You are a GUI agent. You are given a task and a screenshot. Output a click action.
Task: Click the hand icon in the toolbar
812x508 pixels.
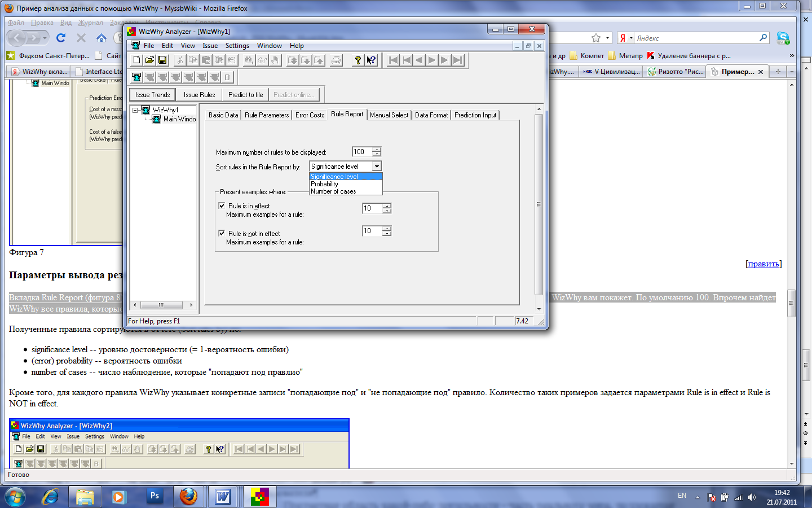(x=275, y=60)
